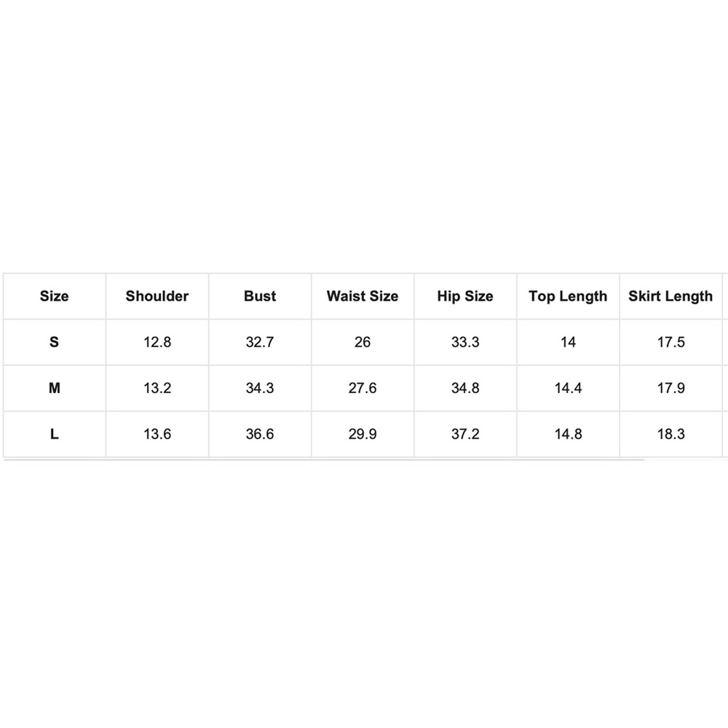The width and height of the screenshot is (728, 728).
Task: Click the 34.3 bust value cell
Action: (x=260, y=388)
